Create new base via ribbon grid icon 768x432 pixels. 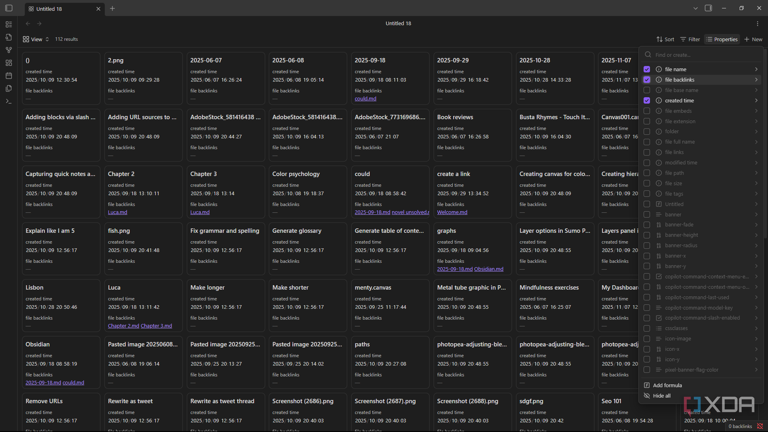click(x=8, y=63)
